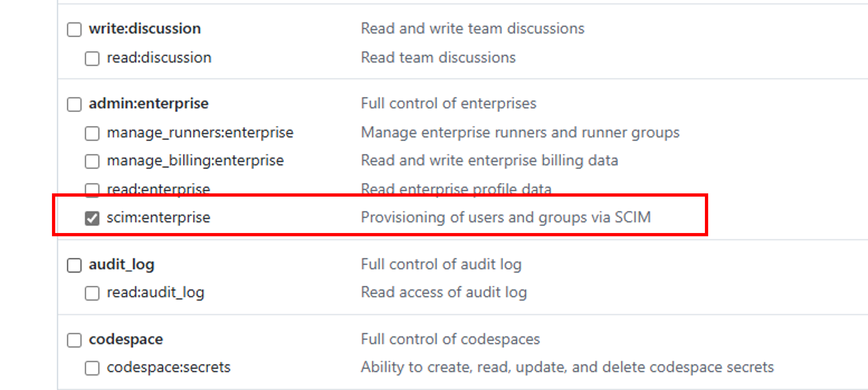Select 'Provisioning of users and groups via SCIM' text

(x=506, y=217)
